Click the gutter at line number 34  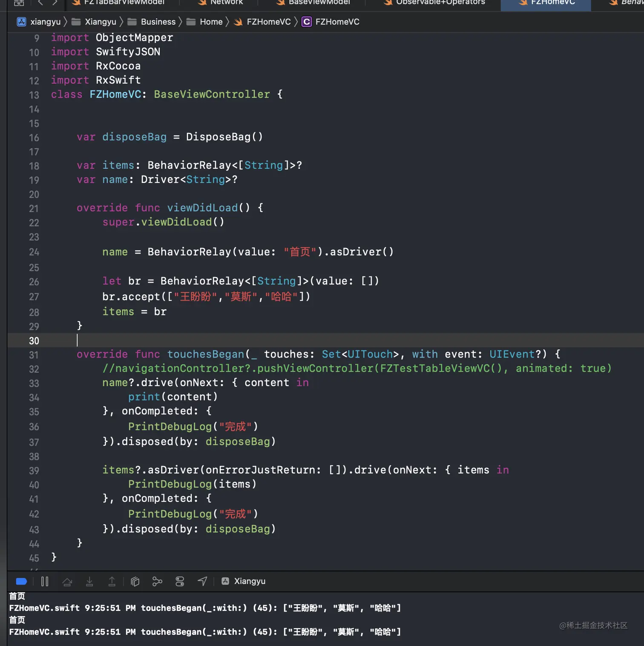coord(34,398)
